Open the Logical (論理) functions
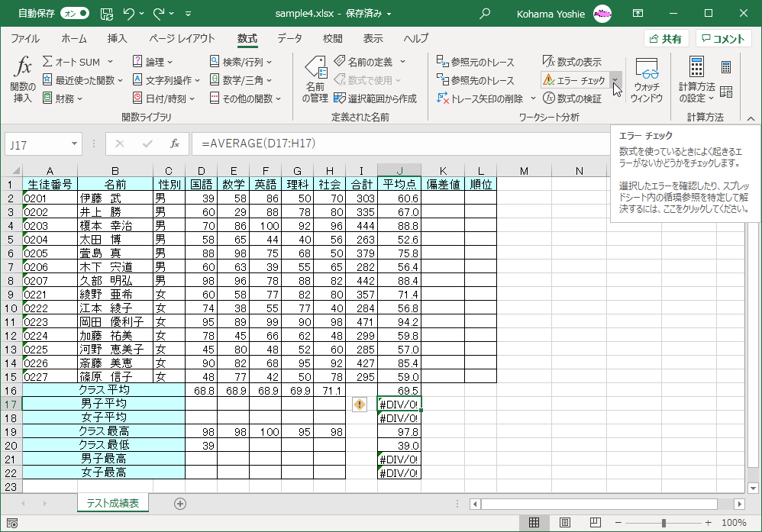Screen dimensions: 762x532 (x=153, y=62)
